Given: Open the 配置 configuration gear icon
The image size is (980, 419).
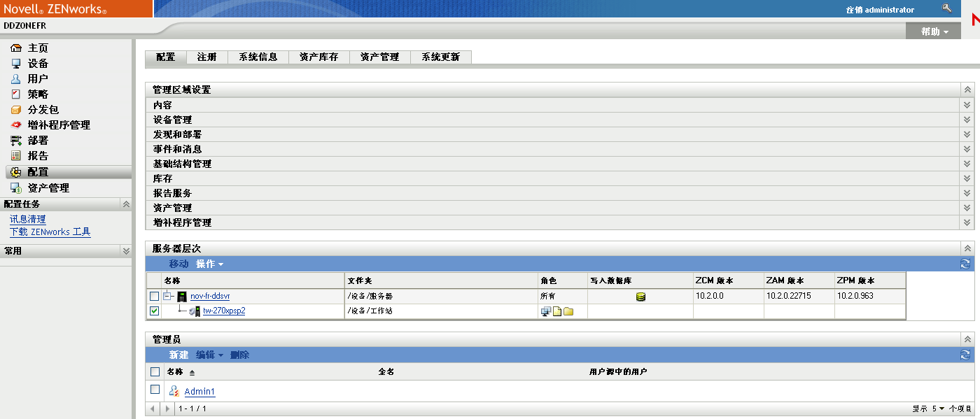Looking at the screenshot, I should (16, 172).
